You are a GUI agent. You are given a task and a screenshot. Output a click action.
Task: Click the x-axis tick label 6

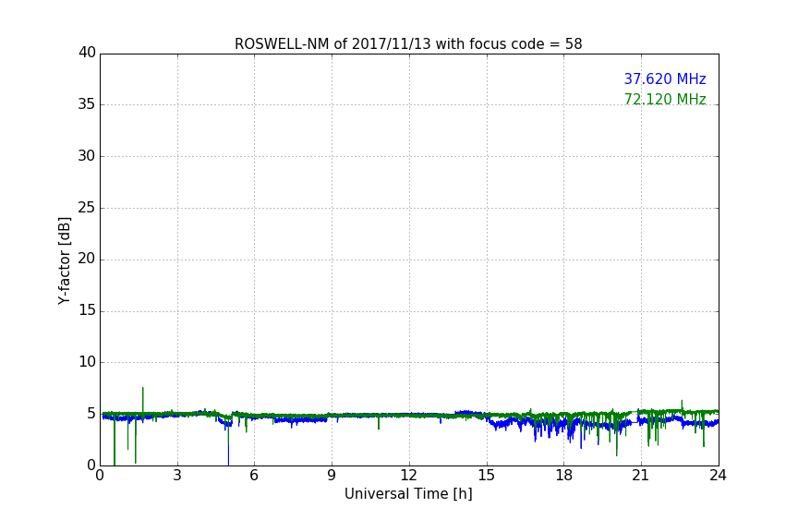(254, 476)
